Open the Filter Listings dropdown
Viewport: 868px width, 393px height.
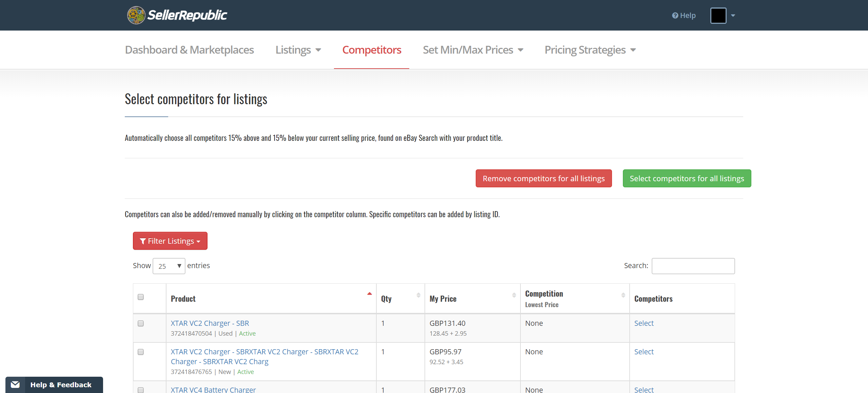(170, 241)
